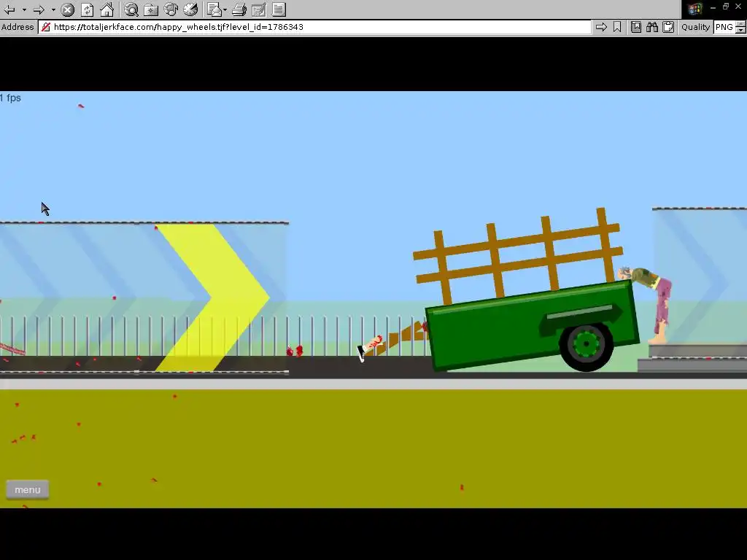Click the Back arrow navigation button
The image size is (747, 560).
(9, 9)
